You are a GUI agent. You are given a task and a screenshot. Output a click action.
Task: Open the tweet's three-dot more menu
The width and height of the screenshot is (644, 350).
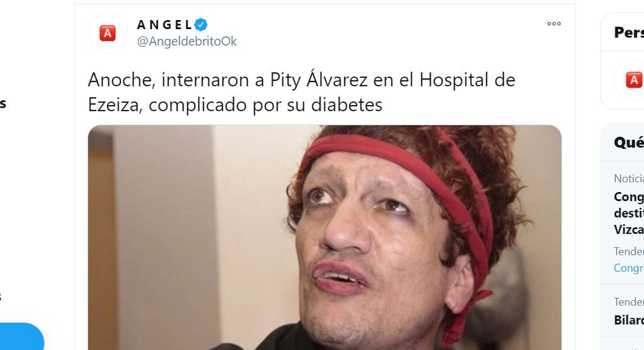pyautogui.click(x=553, y=24)
